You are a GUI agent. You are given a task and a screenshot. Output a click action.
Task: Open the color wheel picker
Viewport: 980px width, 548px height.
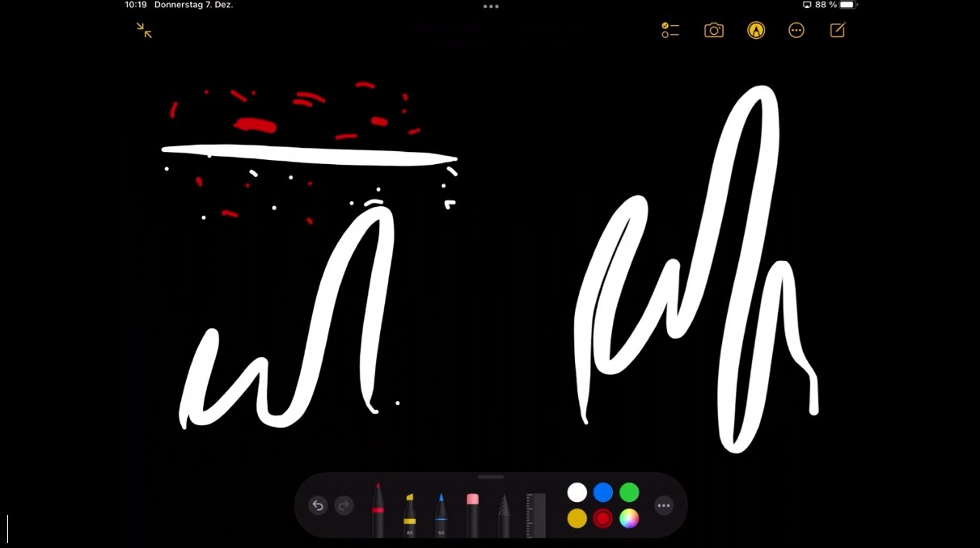coord(629,519)
